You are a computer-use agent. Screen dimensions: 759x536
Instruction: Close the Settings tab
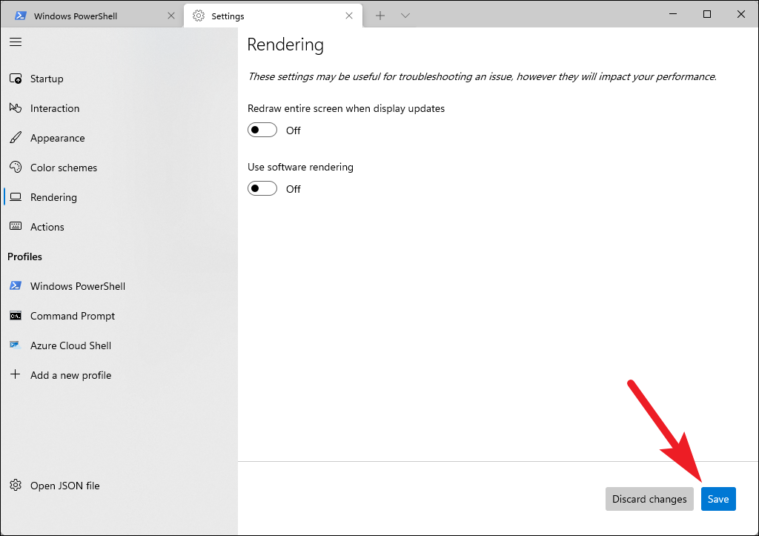coord(349,16)
